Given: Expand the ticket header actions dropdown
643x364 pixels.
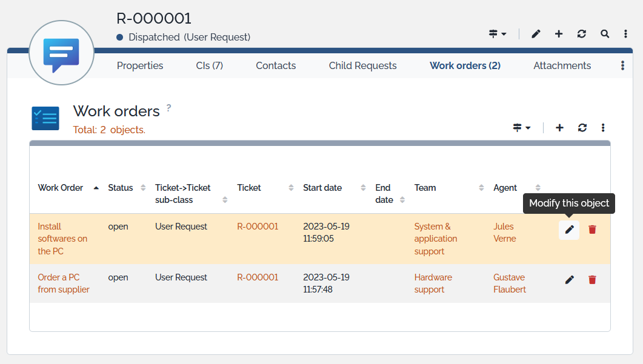Looking at the screenshot, I should 498,34.
